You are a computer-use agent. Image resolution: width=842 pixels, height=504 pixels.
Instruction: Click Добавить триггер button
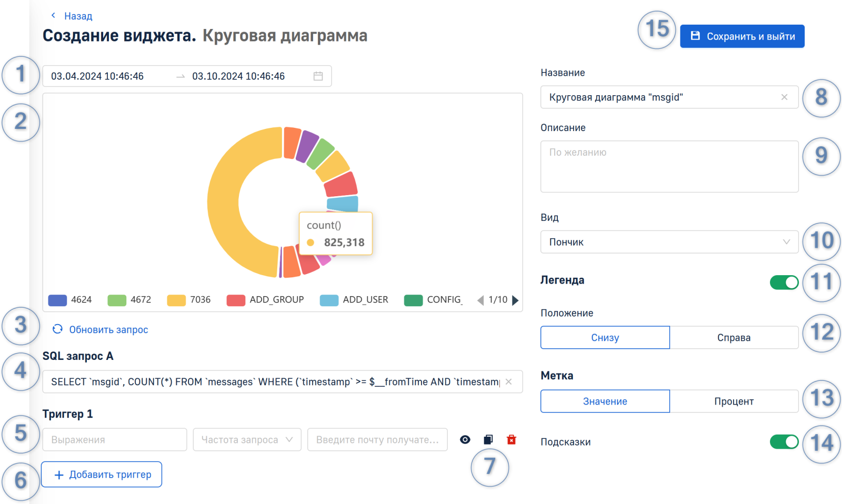tap(102, 475)
